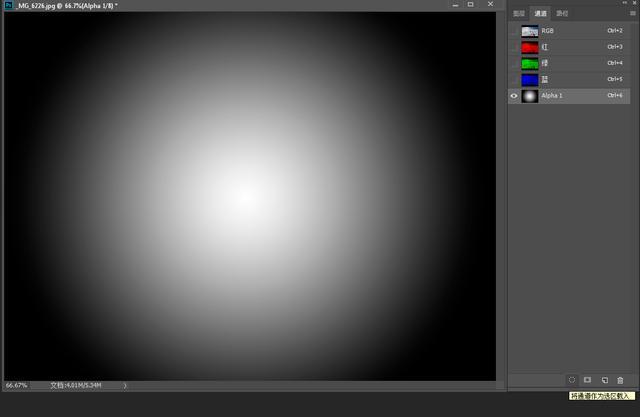Open the 路径 (Paths) tab
The height and width of the screenshot is (417, 640).
(x=562, y=13)
